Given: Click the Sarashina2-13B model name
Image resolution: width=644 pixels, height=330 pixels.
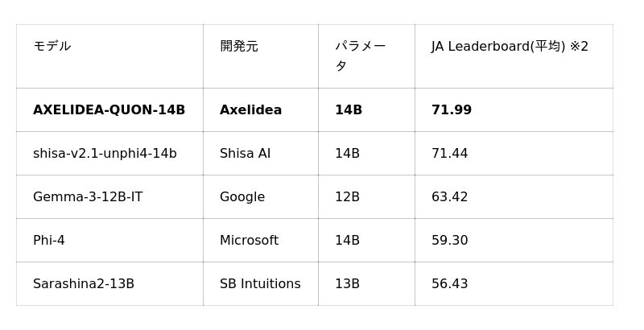Looking at the screenshot, I should (84, 284).
